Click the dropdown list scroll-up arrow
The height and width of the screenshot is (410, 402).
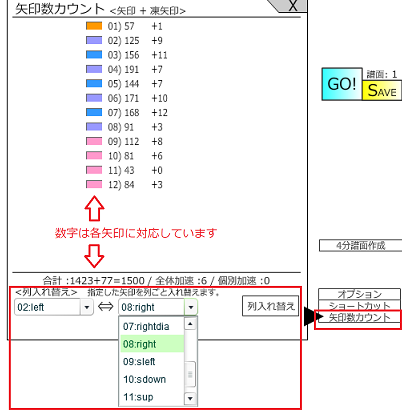point(190,324)
